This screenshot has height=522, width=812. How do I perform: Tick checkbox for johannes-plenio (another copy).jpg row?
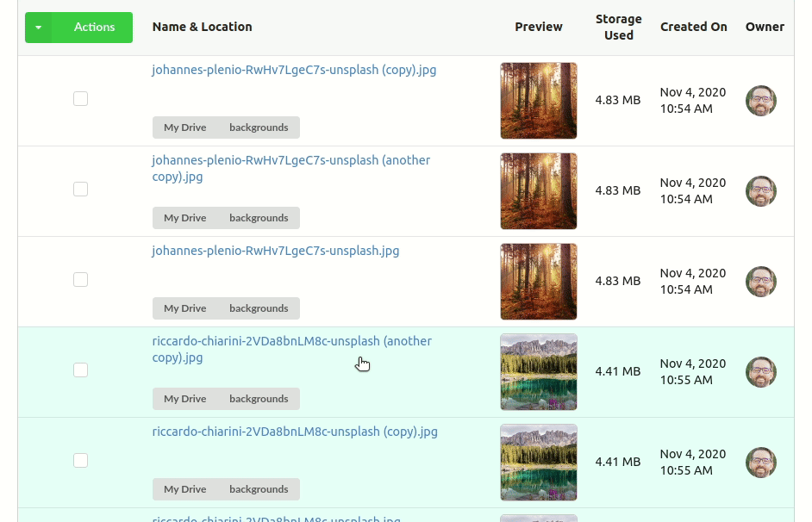click(x=80, y=190)
